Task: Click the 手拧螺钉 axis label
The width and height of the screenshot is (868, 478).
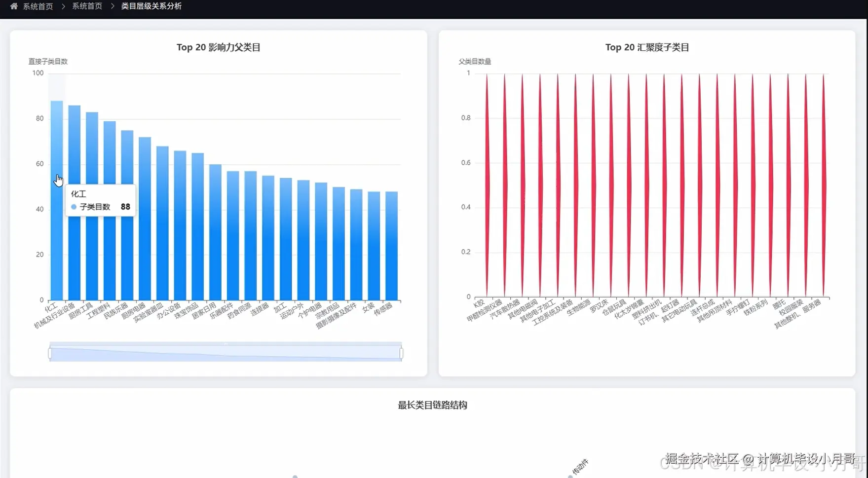Action: 738,307
